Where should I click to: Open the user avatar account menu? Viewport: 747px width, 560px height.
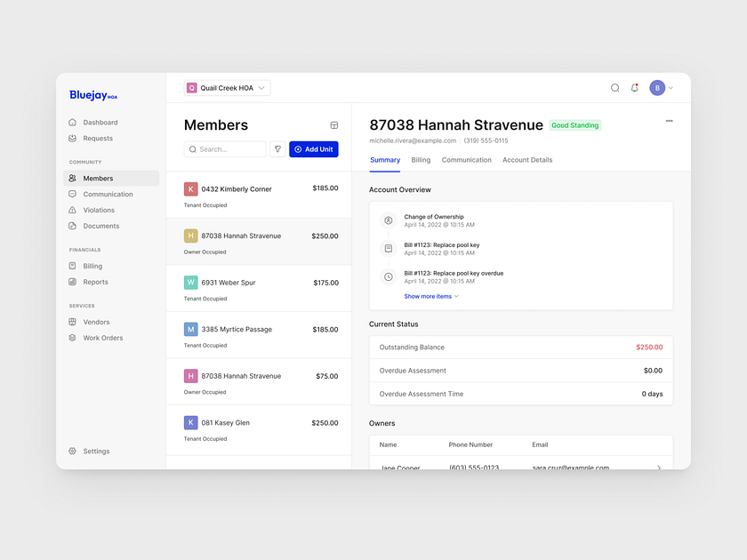pyautogui.click(x=661, y=88)
